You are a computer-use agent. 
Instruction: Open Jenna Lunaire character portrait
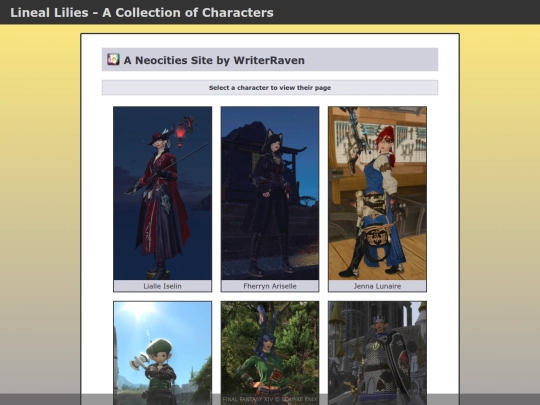[377, 193]
